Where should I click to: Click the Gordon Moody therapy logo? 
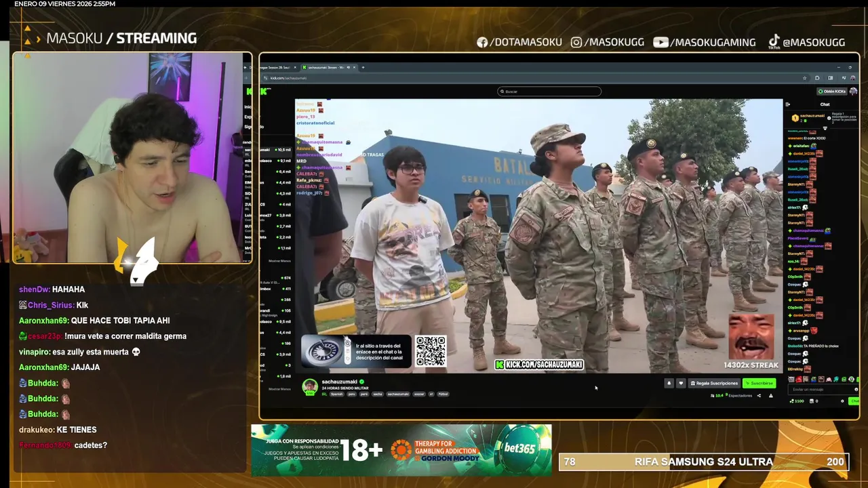(437, 449)
